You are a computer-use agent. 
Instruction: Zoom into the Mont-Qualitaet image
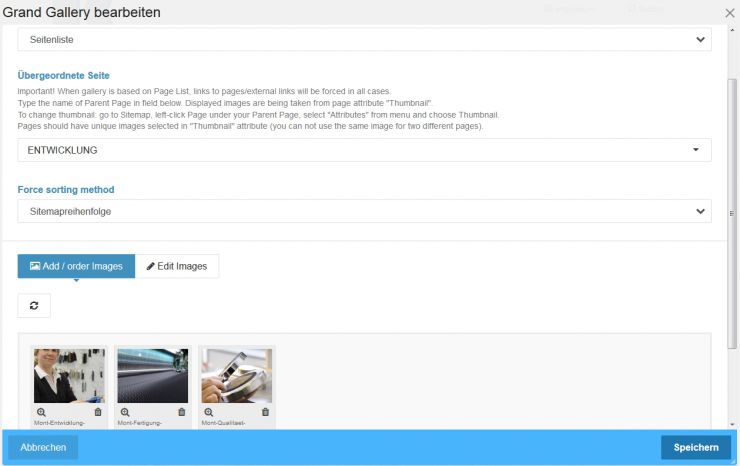coord(209,412)
